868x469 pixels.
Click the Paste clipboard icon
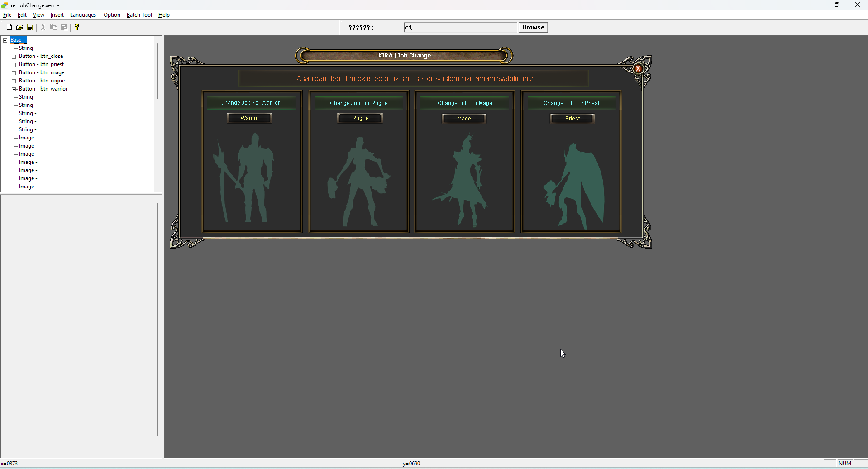click(64, 27)
